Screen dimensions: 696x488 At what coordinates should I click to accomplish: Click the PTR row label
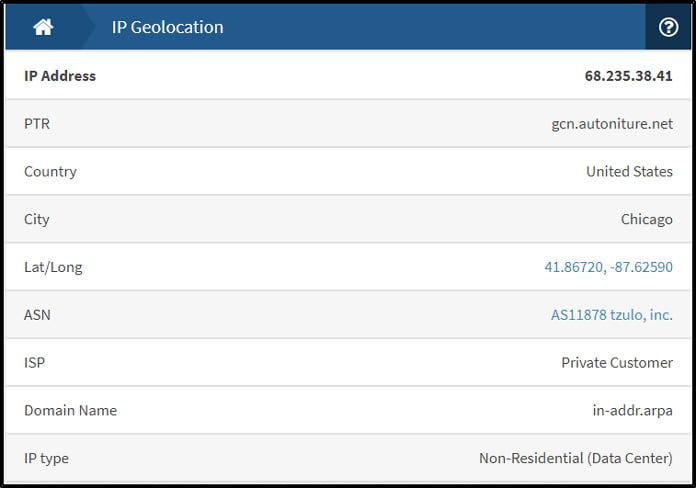[37, 124]
